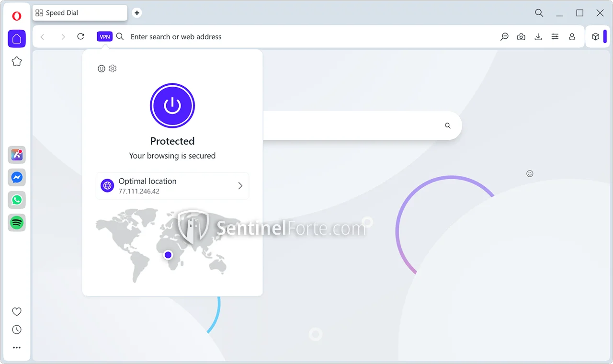Open Messenger in the sidebar

pyautogui.click(x=17, y=177)
